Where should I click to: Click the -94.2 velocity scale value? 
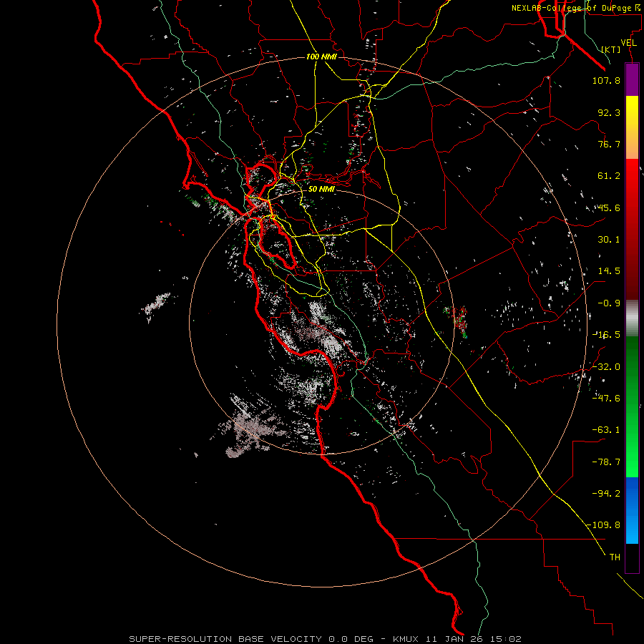pos(606,494)
